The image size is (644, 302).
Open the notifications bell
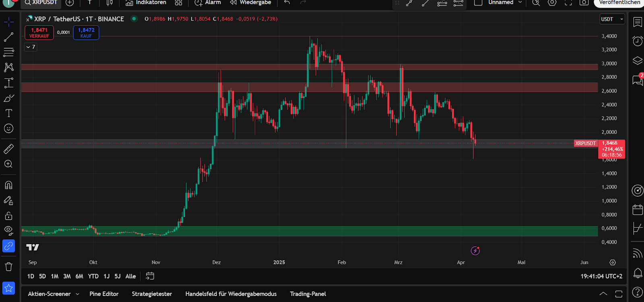tap(638, 273)
